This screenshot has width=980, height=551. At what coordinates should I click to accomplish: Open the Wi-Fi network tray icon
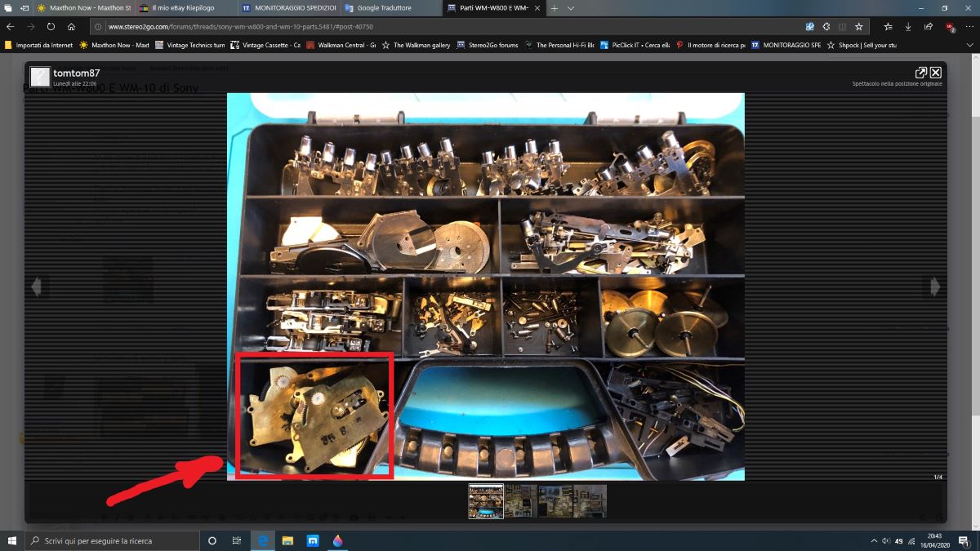(914, 540)
